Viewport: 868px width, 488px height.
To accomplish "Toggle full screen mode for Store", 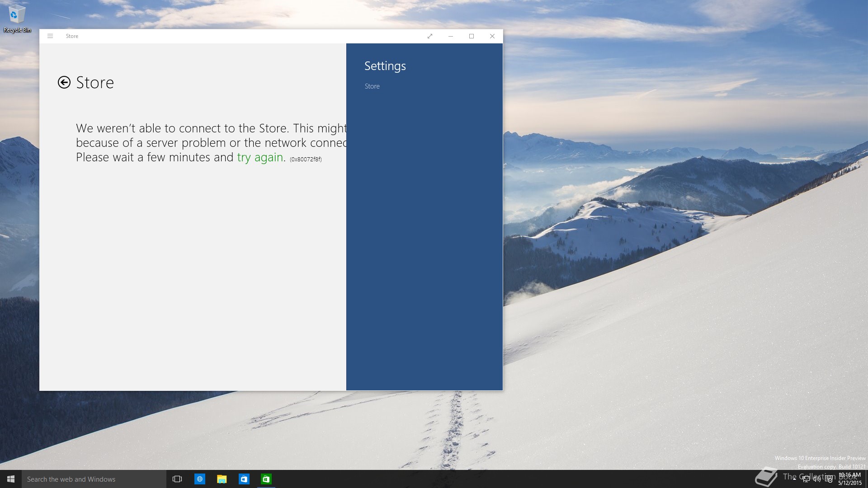I will 430,36.
